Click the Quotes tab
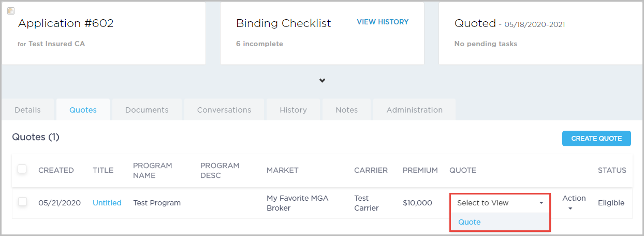Image resolution: width=644 pixels, height=236 pixels. [x=83, y=110]
